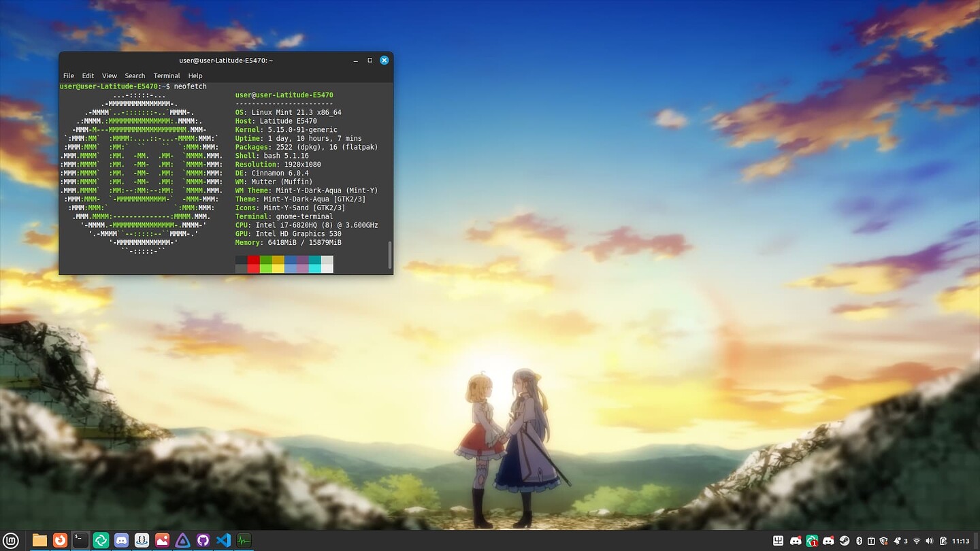Open the Linux Mint menu

tap(10, 540)
